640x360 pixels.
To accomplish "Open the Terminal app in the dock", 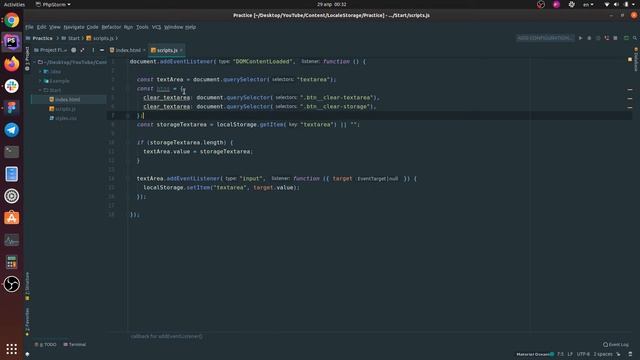I will 11,152.
